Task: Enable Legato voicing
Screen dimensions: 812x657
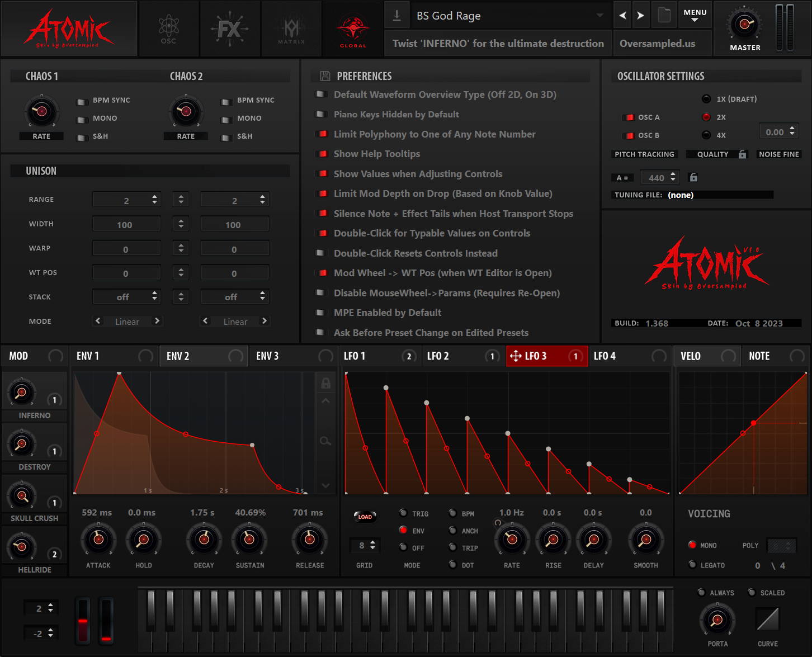Action: [692, 565]
